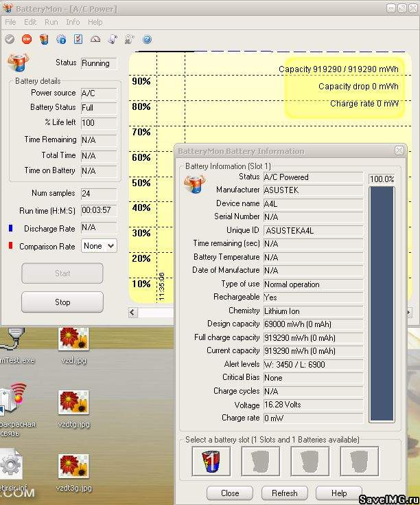Viewport: 420px width, 505px height.
Task: Click the Manufacturer value ASUSTEK
Action: pyautogui.click(x=313, y=190)
